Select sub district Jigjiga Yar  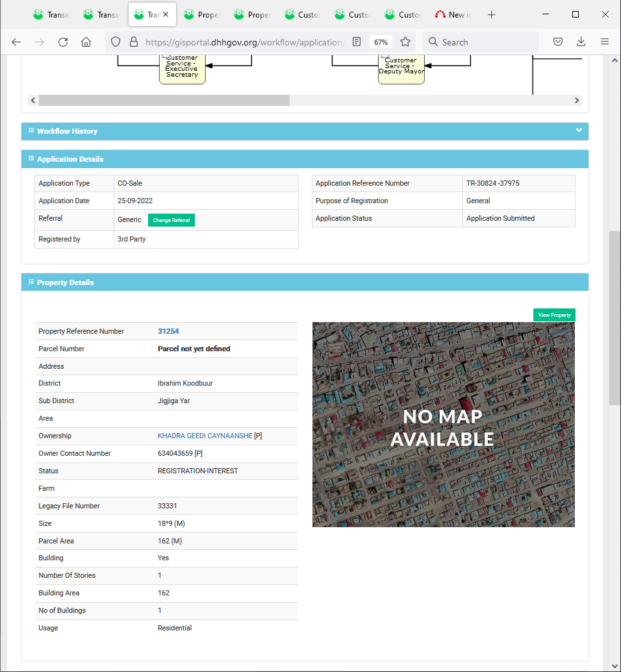pyautogui.click(x=173, y=401)
